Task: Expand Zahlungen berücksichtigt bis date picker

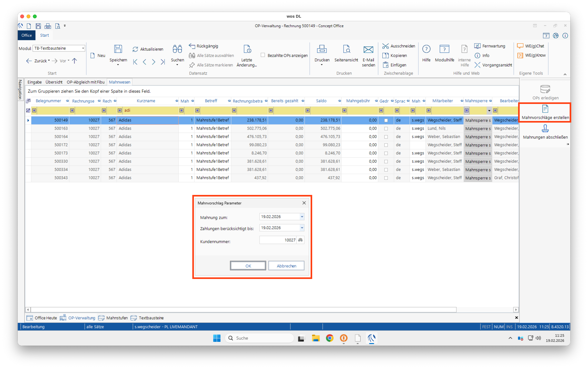Action: [x=302, y=228]
